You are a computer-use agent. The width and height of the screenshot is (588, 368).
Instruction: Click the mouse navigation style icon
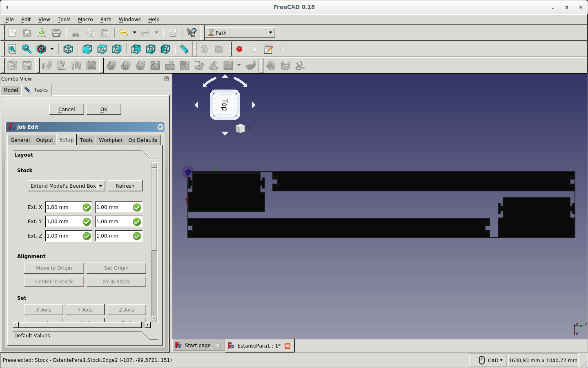[481, 360]
